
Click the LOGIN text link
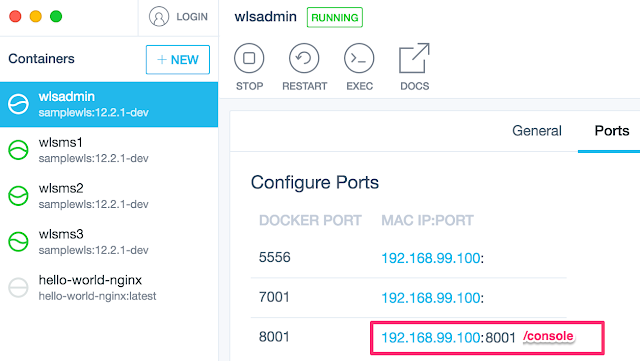coord(192,17)
